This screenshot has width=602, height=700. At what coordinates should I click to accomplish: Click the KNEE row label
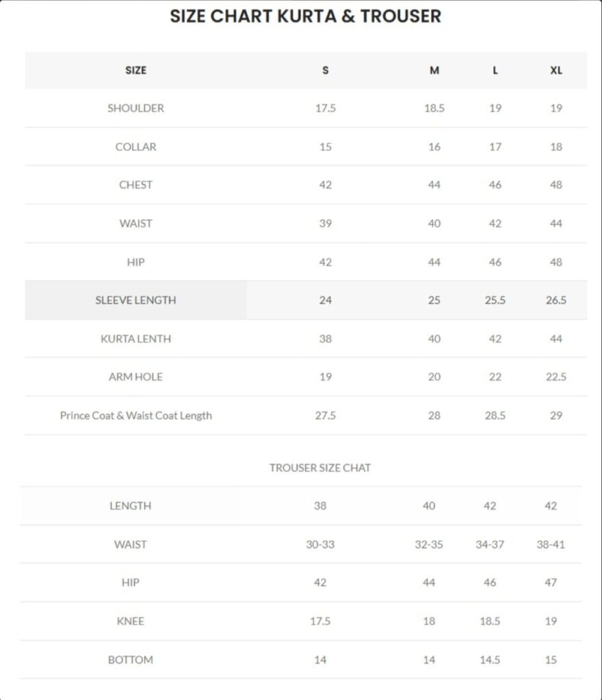(130, 621)
